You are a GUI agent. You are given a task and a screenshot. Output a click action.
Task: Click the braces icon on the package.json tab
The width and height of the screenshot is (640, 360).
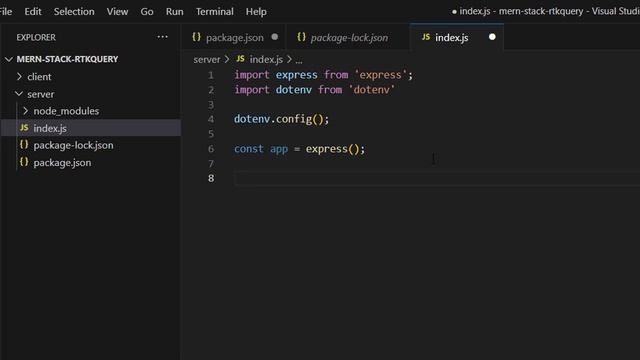coord(196,37)
